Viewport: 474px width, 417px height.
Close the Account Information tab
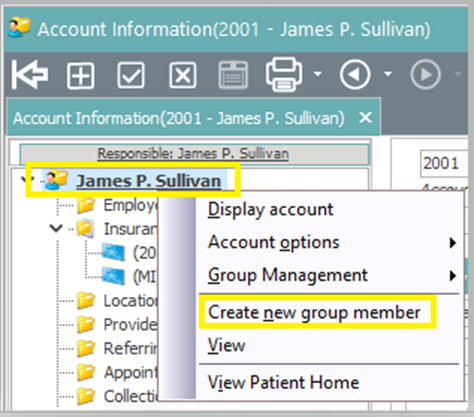point(366,118)
